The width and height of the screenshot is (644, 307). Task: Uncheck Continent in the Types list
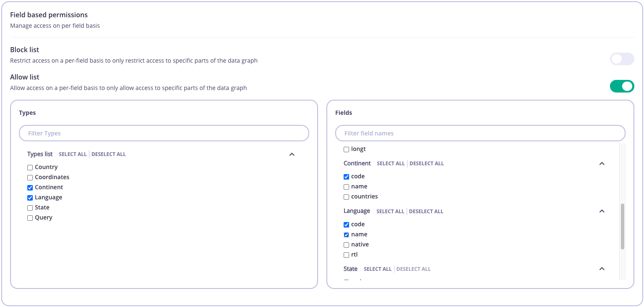30,187
